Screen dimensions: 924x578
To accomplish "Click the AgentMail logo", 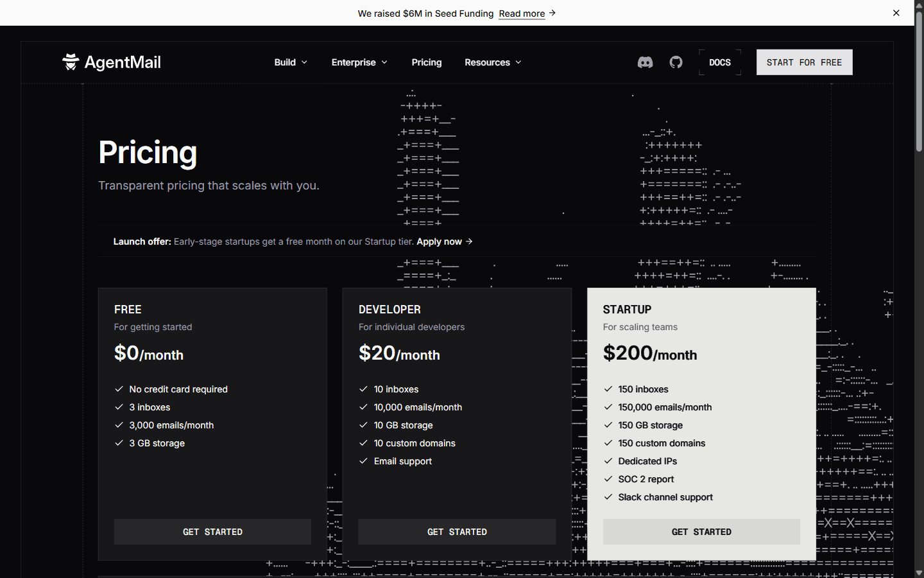I will pyautogui.click(x=112, y=62).
